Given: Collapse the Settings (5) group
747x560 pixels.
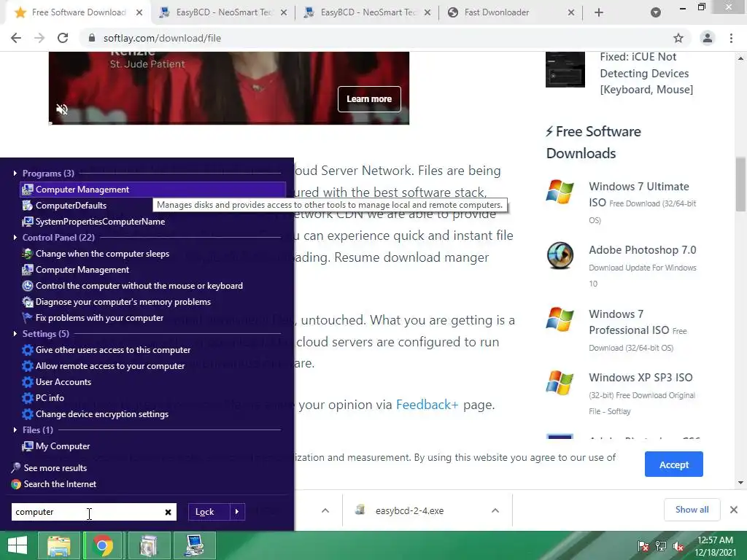Looking at the screenshot, I should pyautogui.click(x=15, y=334).
